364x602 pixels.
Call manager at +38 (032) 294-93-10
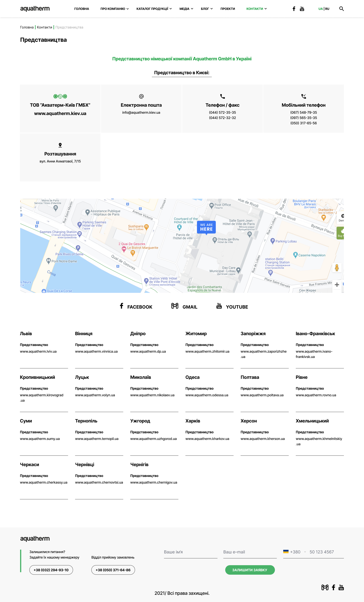coord(51,570)
